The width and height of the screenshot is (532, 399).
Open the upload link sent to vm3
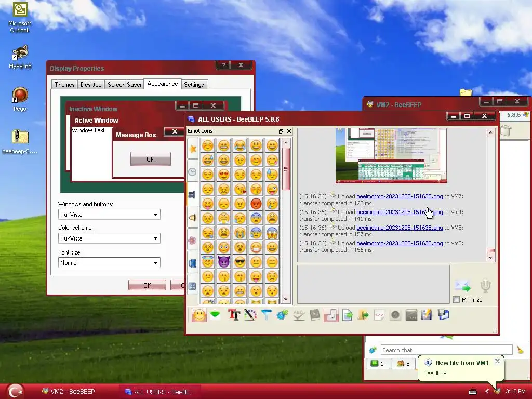pos(400,243)
